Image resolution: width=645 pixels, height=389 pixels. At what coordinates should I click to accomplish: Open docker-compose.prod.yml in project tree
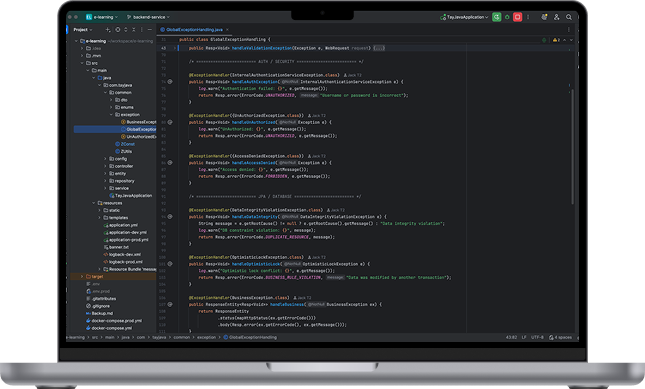tap(114, 321)
